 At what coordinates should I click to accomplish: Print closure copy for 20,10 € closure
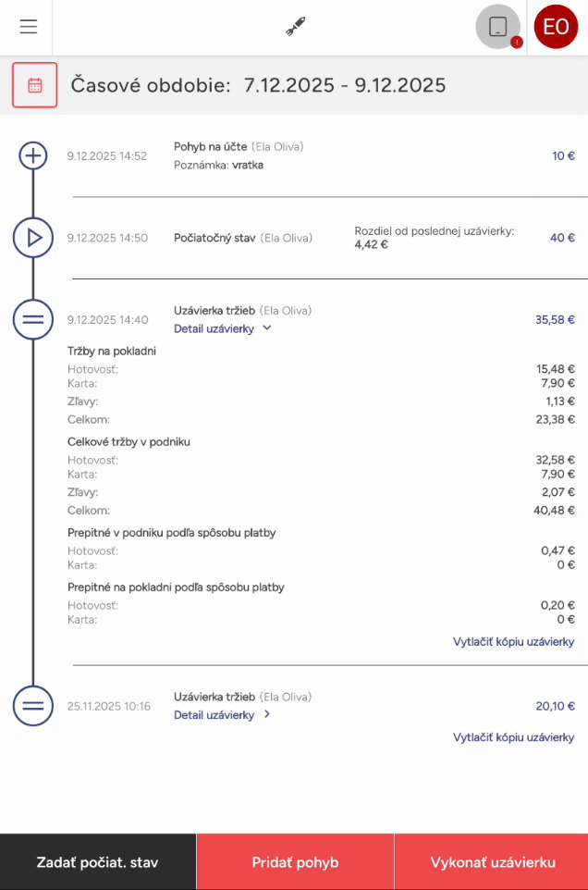(x=513, y=737)
